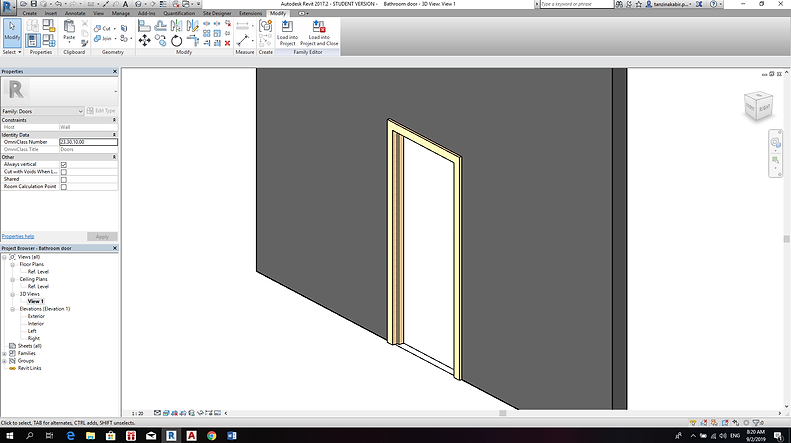Open the Revit application menu (R logo)
Image resolution: width=791 pixels, height=443 pixels.
tap(7, 7)
